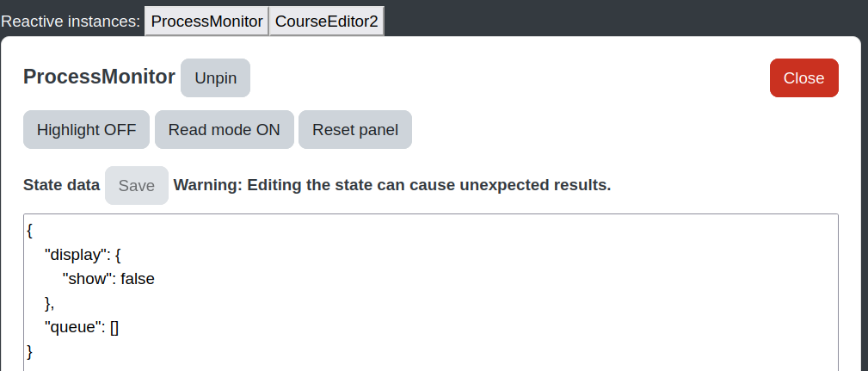The height and width of the screenshot is (371, 868).
Task: Toggle Read mode ON button
Action: click(x=225, y=130)
